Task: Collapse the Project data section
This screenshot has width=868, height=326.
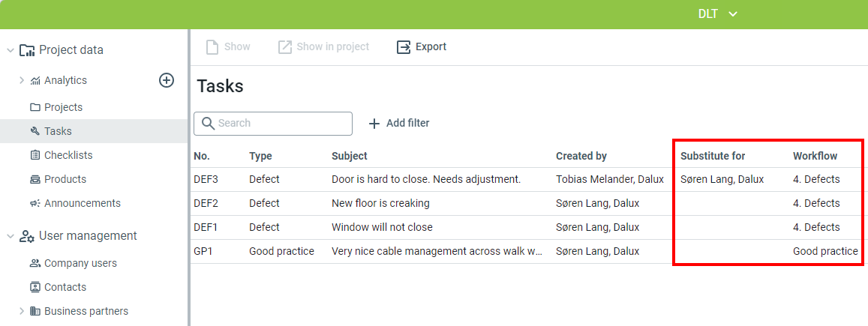Action: [x=10, y=50]
